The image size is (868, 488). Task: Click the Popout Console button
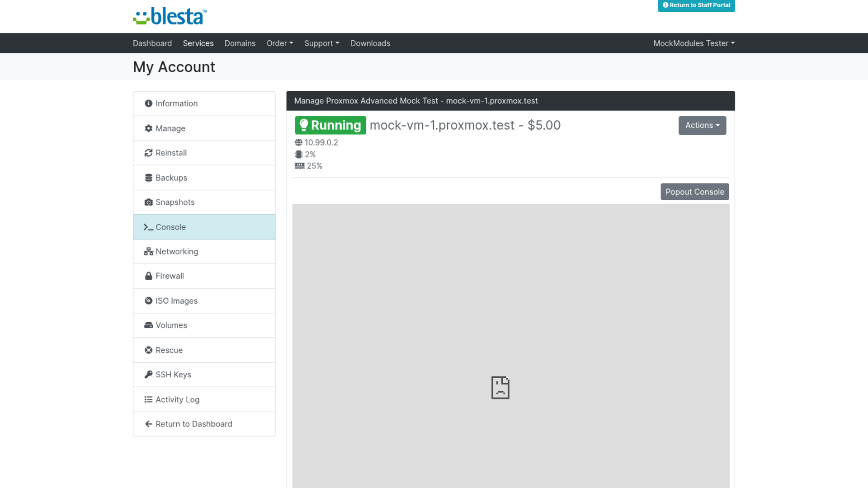[x=694, y=192]
